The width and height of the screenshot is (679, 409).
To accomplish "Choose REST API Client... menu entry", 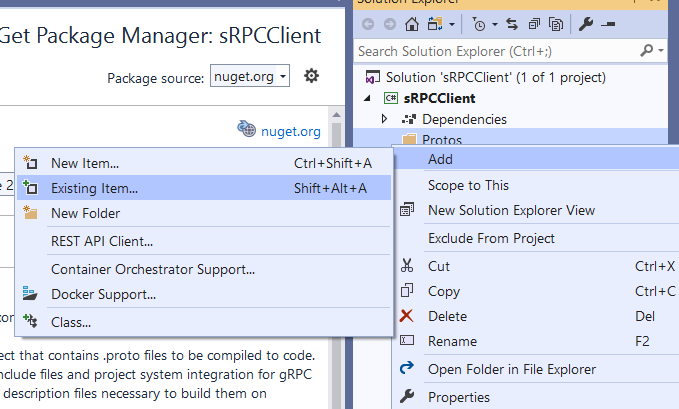I will click(x=204, y=241).
